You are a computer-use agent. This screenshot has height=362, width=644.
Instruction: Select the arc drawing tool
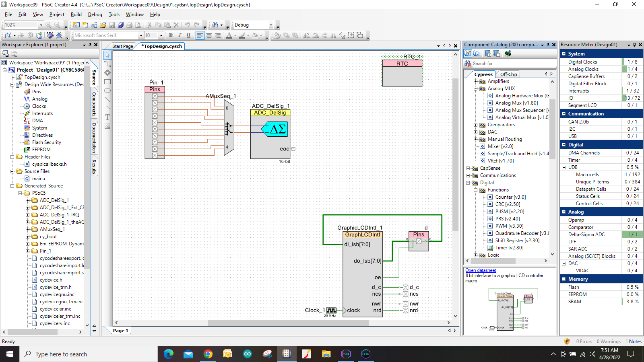tap(107, 108)
